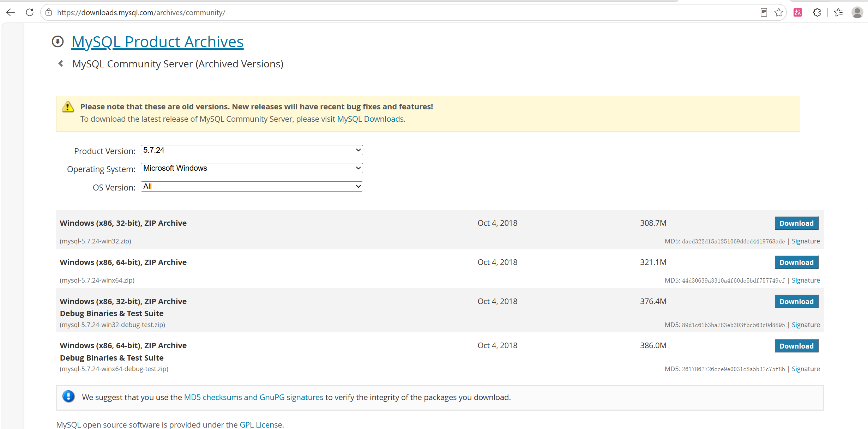Screen dimensions: 868x429
Task: Open the OS Version dropdown
Action: pyautogui.click(x=252, y=187)
